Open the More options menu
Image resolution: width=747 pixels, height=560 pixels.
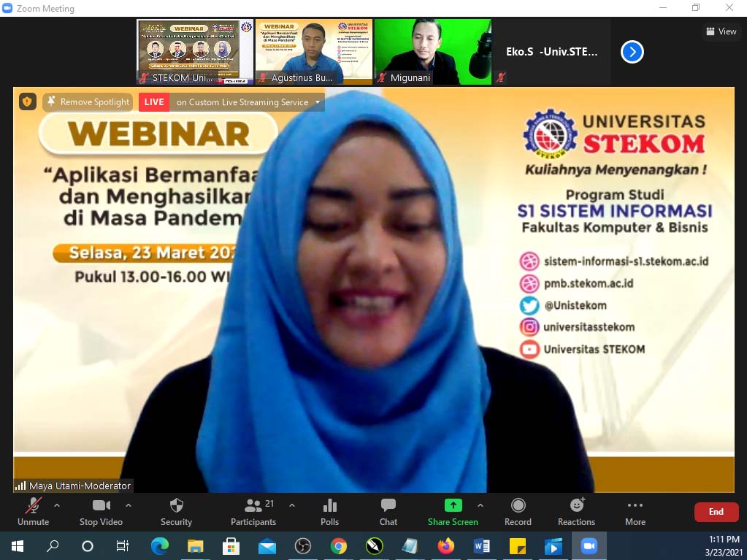[635, 512]
